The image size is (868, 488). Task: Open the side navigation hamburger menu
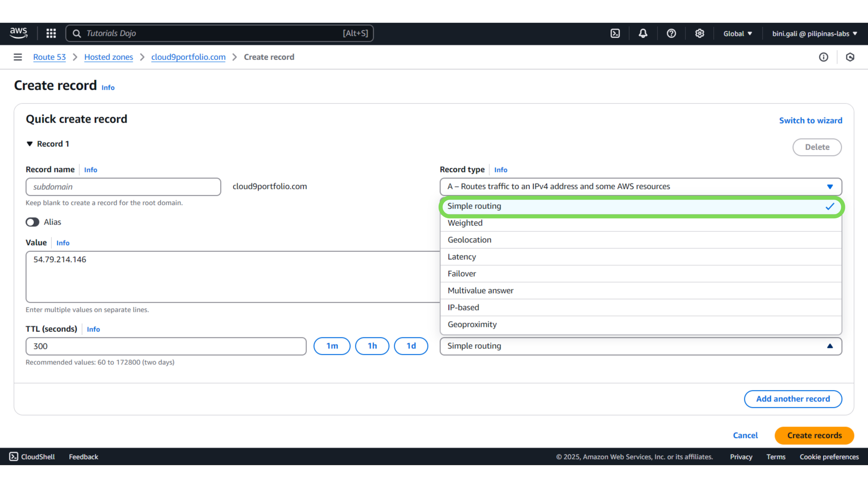[x=18, y=57]
